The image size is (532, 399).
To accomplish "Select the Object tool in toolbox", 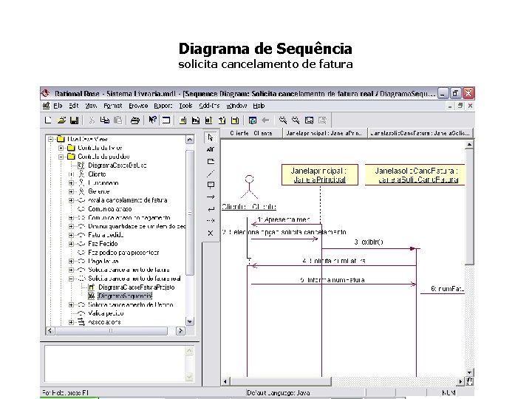I will click(211, 185).
